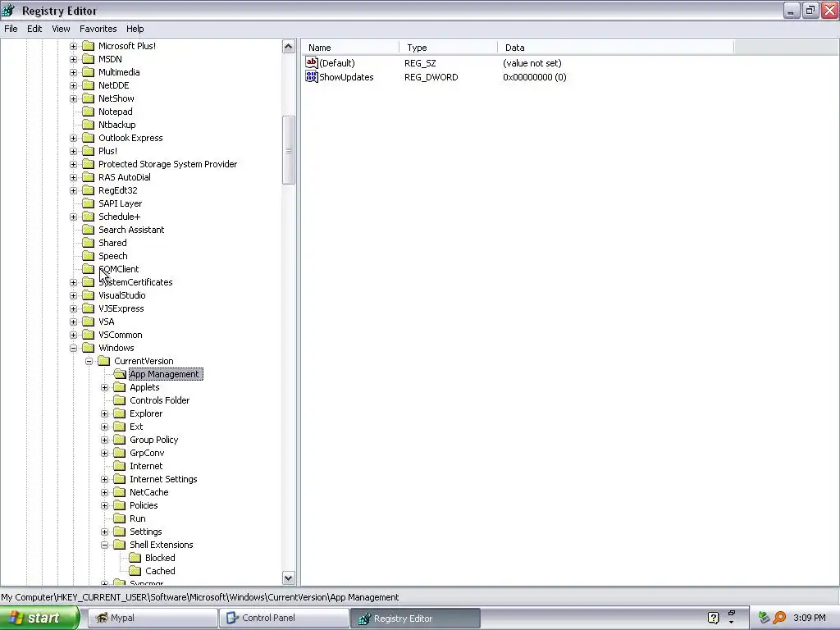Click the Internet key folder icon
Image resolution: width=840 pixels, height=630 pixels.
pyautogui.click(x=120, y=466)
